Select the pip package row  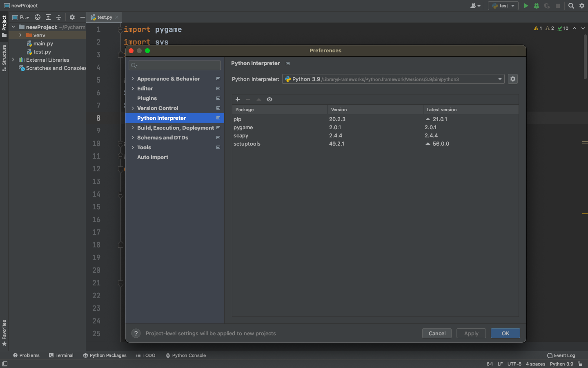pos(375,119)
